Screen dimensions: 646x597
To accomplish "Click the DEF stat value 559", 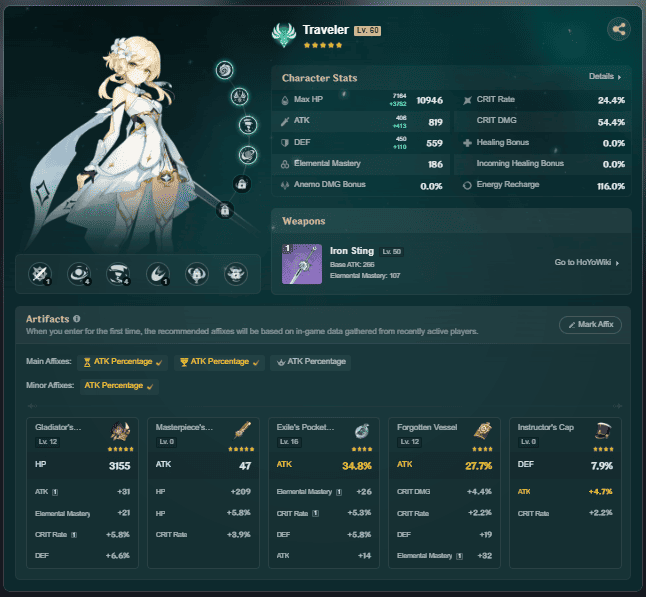I will (434, 143).
